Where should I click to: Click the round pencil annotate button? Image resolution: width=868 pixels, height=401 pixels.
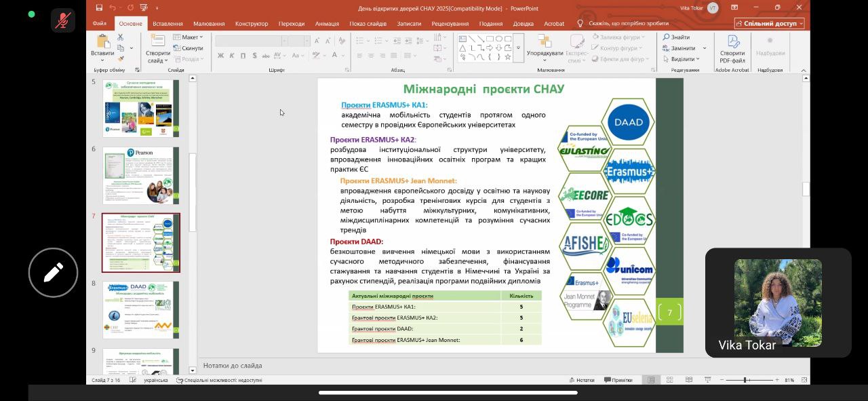point(53,273)
